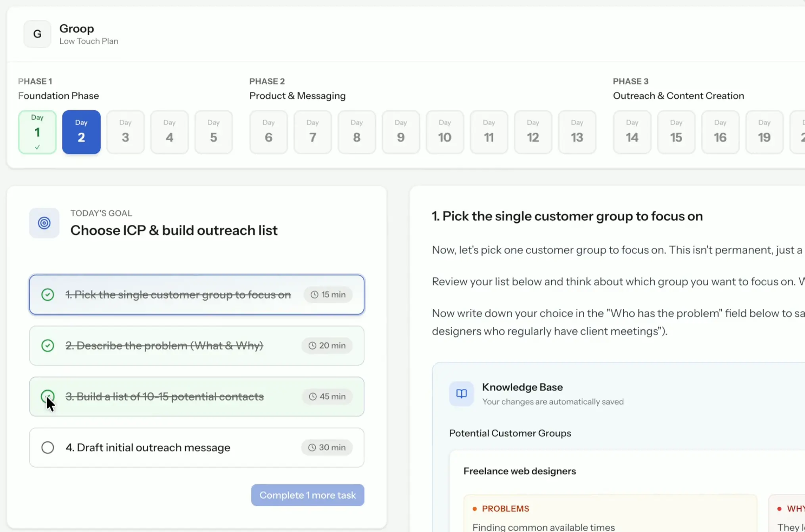Click the Knowledge Base book icon
The height and width of the screenshot is (532, 805).
[461, 394]
